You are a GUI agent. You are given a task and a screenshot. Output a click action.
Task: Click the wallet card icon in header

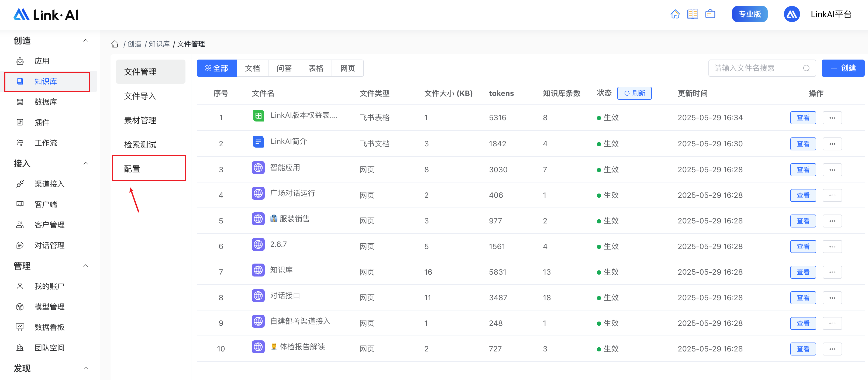pyautogui.click(x=710, y=14)
